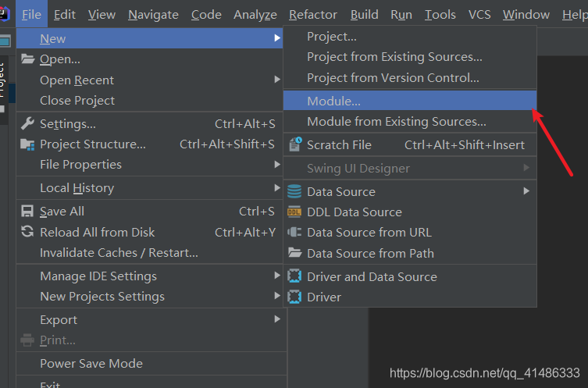Expand the Local History submenu arrow
588x388 pixels.
277,188
